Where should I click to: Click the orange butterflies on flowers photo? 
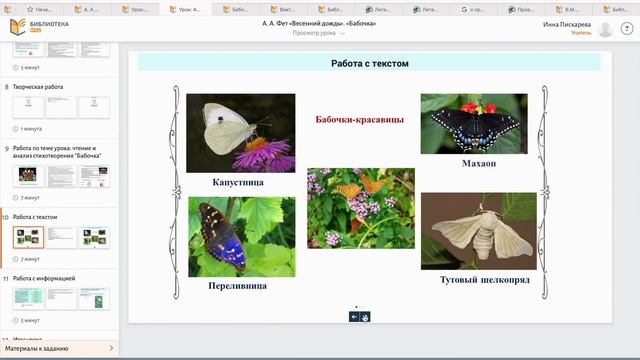361,208
